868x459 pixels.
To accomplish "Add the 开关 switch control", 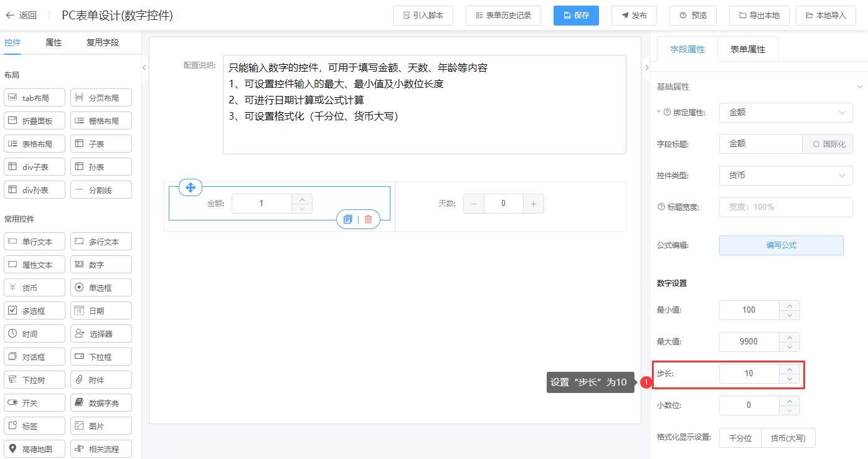I will [x=35, y=403].
